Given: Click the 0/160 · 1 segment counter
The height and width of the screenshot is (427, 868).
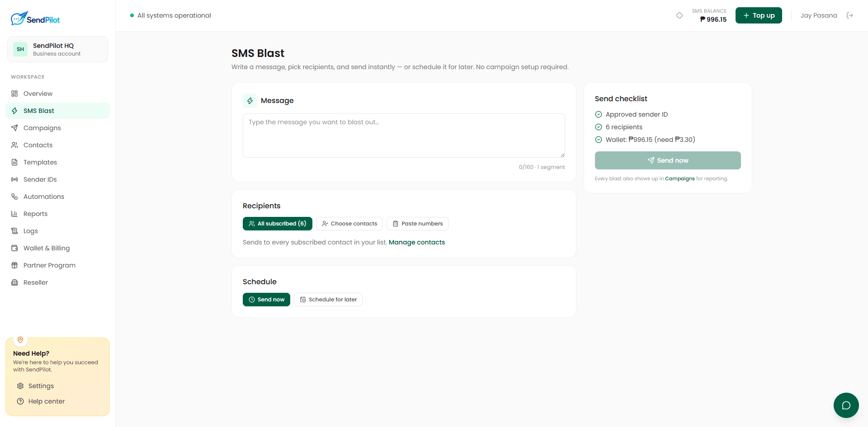Looking at the screenshot, I should point(542,167).
